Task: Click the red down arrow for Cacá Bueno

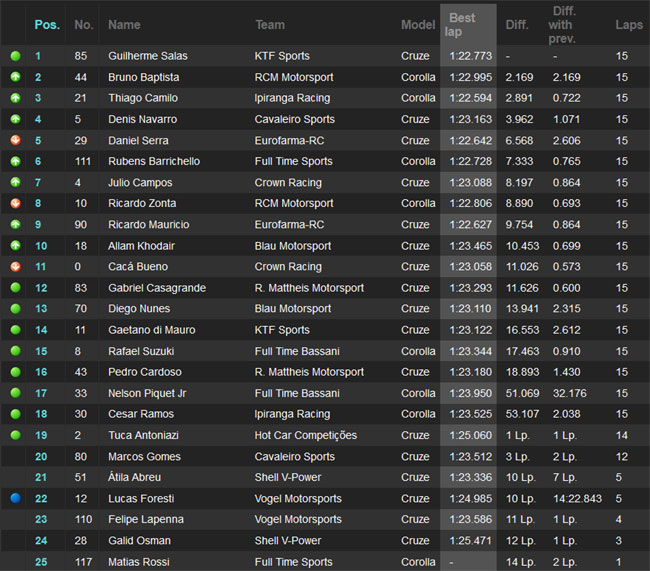Action: tap(15, 266)
